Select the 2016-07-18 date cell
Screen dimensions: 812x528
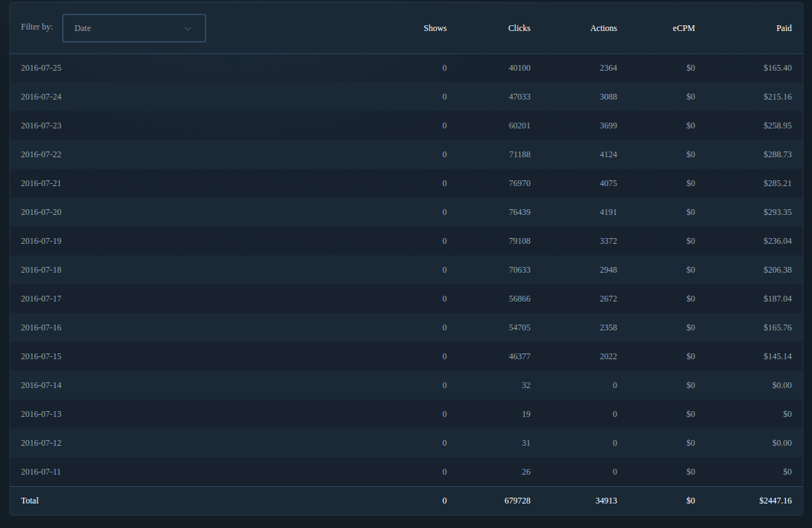[41, 270]
